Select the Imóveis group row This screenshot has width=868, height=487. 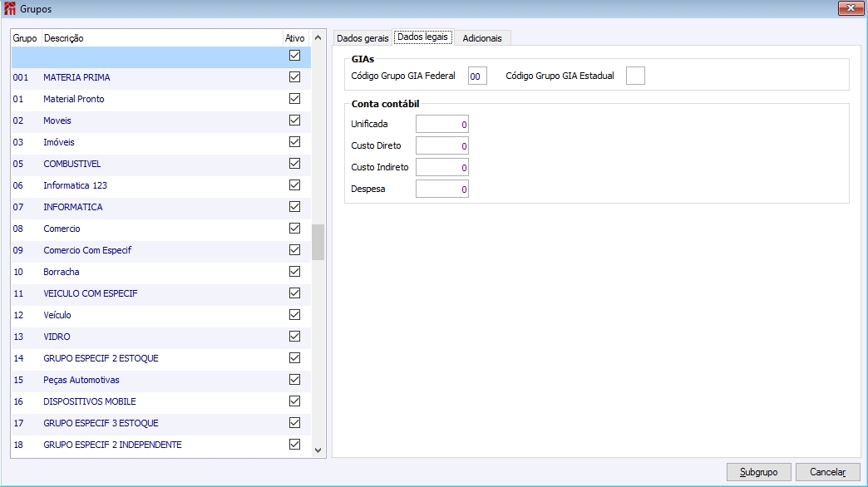click(x=161, y=142)
